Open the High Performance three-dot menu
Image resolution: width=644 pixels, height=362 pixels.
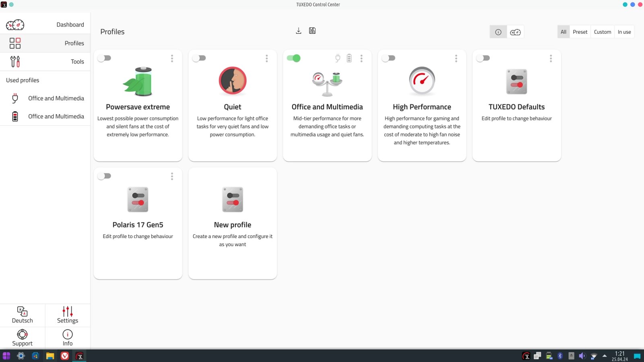pos(456,59)
